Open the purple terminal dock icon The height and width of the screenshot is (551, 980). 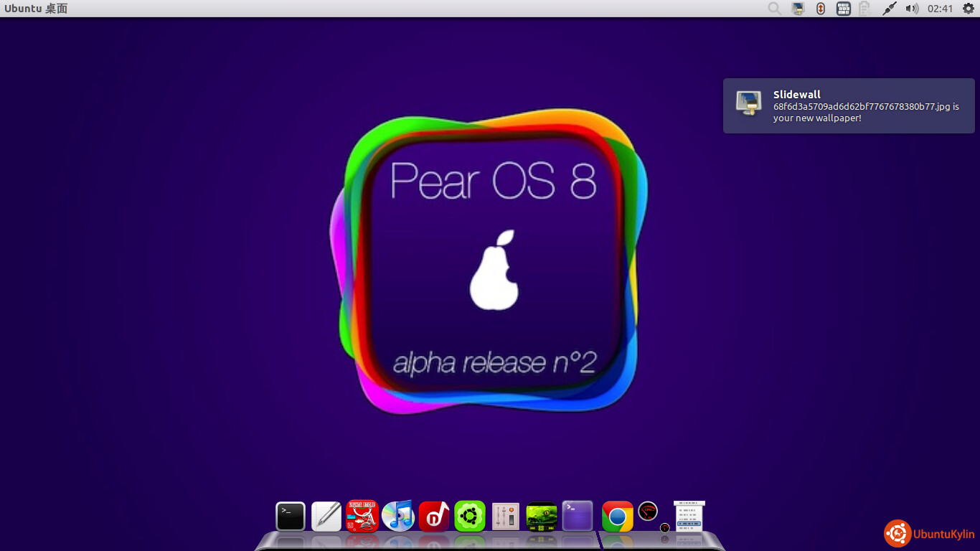pyautogui.click(x=578, y=516)
